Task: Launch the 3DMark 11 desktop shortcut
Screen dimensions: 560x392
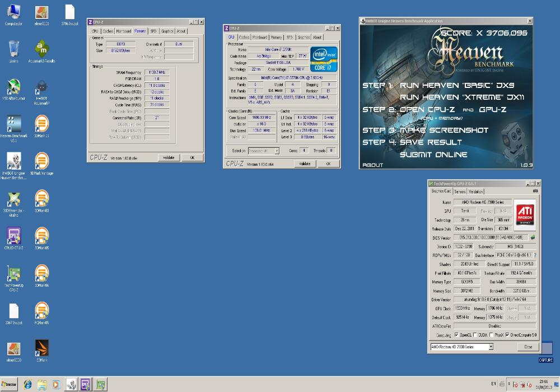Action: pyautogui.click(x=41, y=127)
